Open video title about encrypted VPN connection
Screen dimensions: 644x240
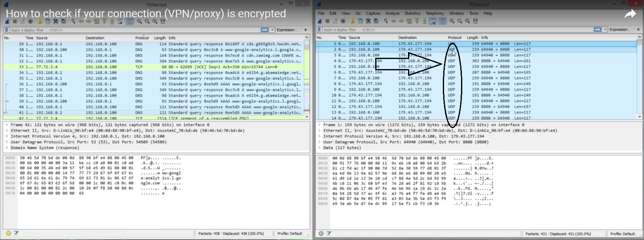coord(146,13)
